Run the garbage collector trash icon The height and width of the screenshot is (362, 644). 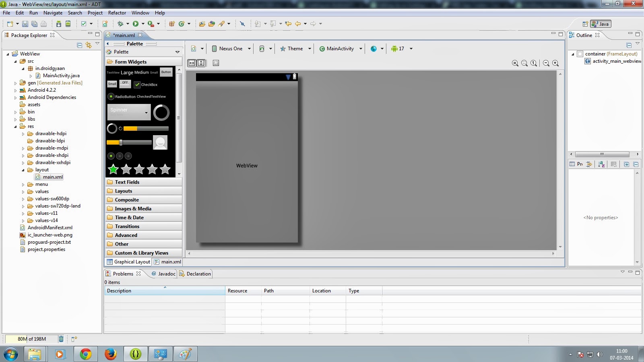(61, 339)
